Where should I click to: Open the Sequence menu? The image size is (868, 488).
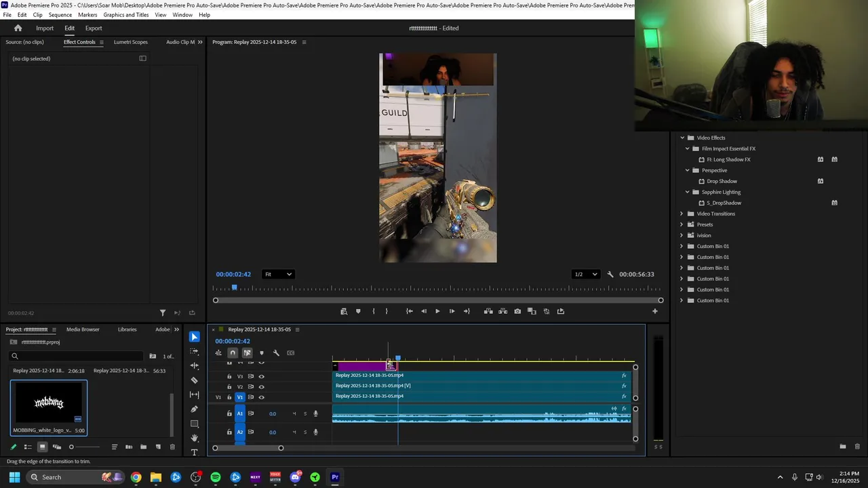60,15
